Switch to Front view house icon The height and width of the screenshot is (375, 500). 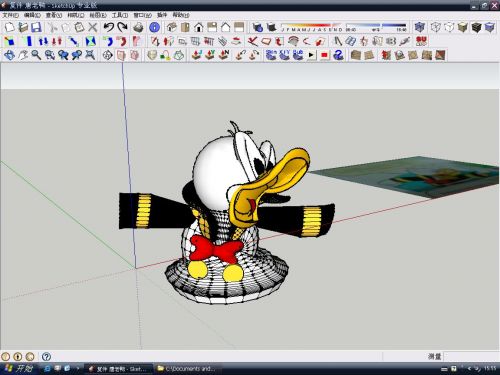point(199,27)
